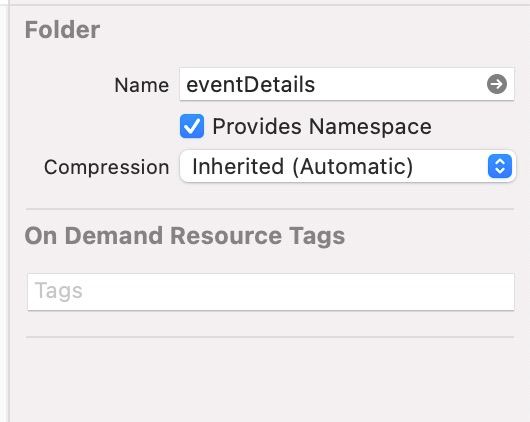
Task: Open the Compression popup menu
Action: (x=348, y=166)
